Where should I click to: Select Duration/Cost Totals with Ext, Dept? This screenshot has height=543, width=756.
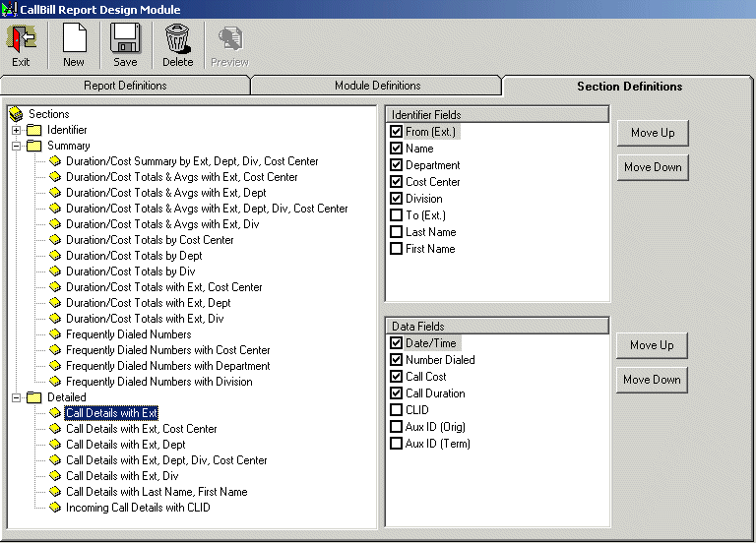(x=148, y=303)
